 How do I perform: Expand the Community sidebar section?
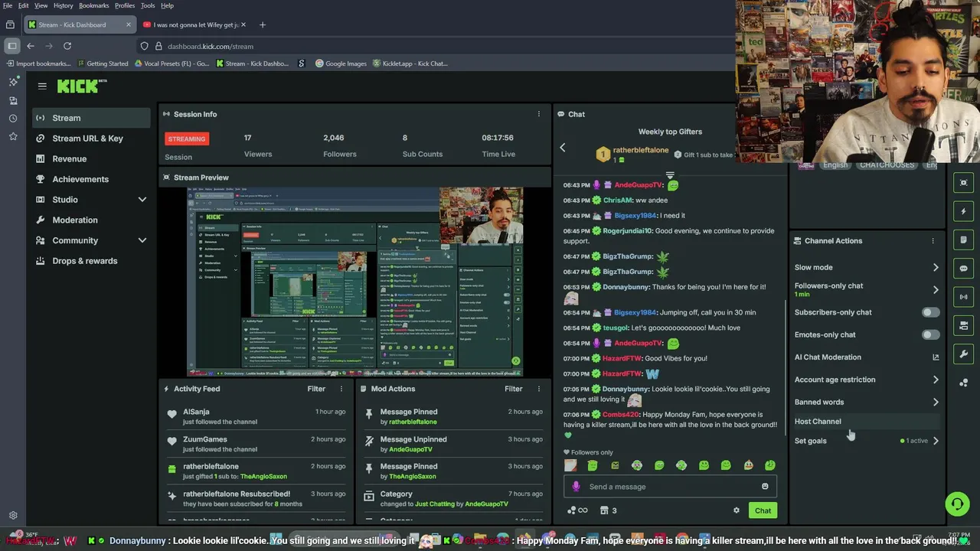coord(91,240)
